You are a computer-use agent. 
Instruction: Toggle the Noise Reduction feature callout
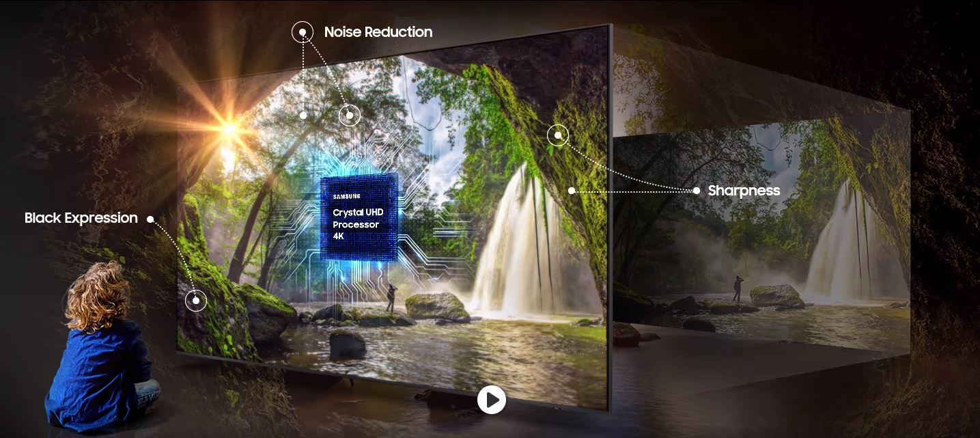(x=303, y=31)
